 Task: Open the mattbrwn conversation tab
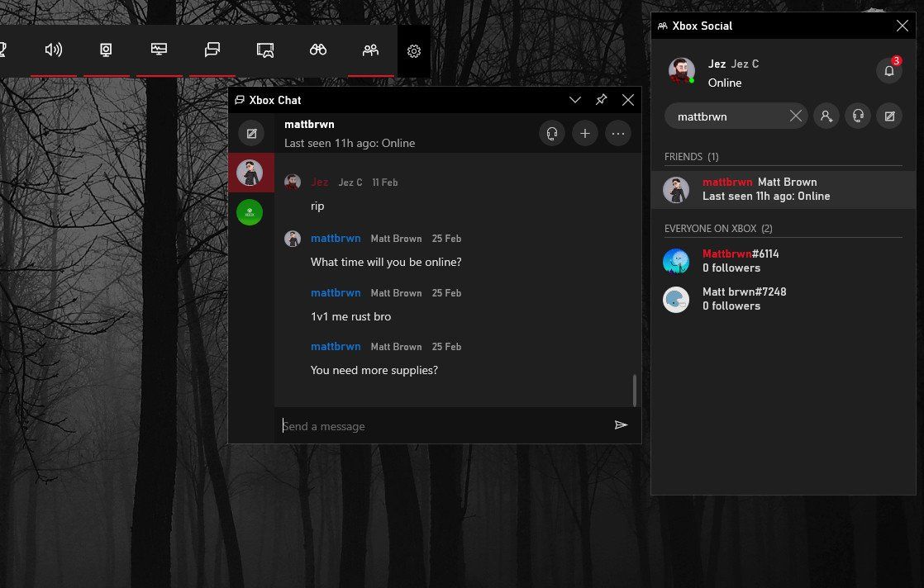250,172
